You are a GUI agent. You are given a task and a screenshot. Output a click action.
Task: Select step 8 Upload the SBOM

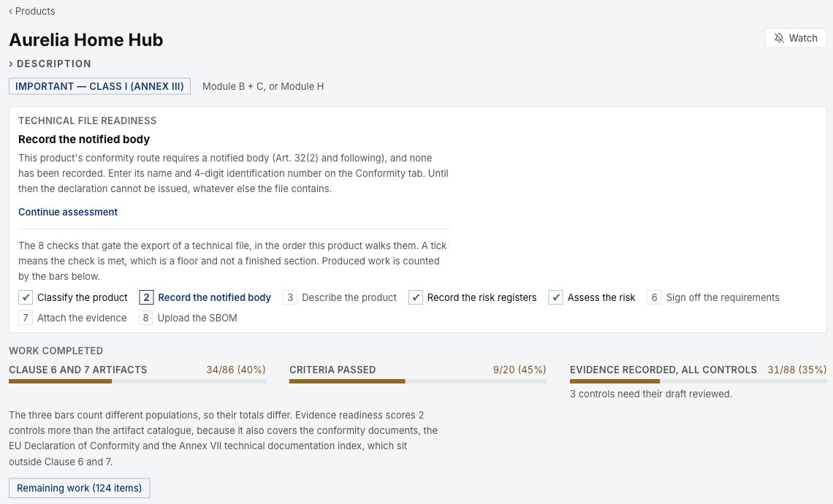click(188, 318)
